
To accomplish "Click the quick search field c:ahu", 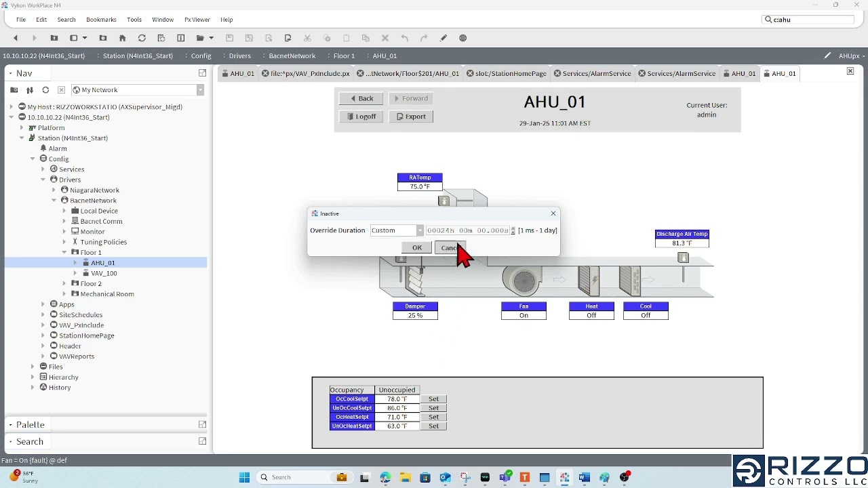I will coord(807,20).
